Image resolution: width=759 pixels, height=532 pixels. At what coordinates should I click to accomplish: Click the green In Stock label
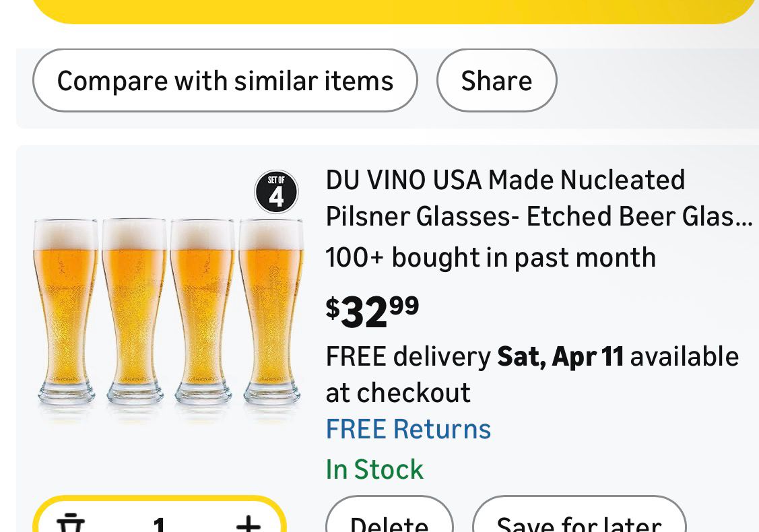click(x=374, y=469)
